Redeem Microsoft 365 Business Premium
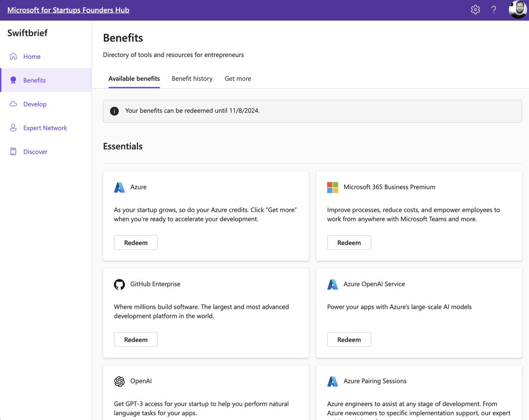This screenshot has width=529, height=420. [349, 243]
